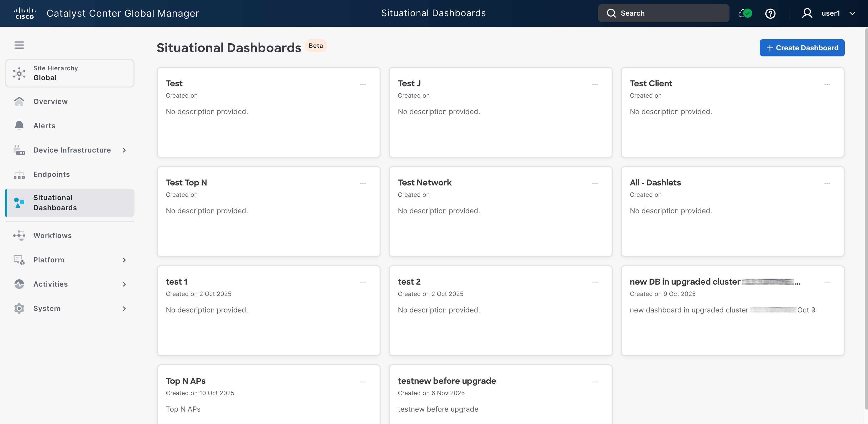The width and height of the screenshot is (868, 424).
Task: Click the Cisco logo
Action: pos(24,13)
